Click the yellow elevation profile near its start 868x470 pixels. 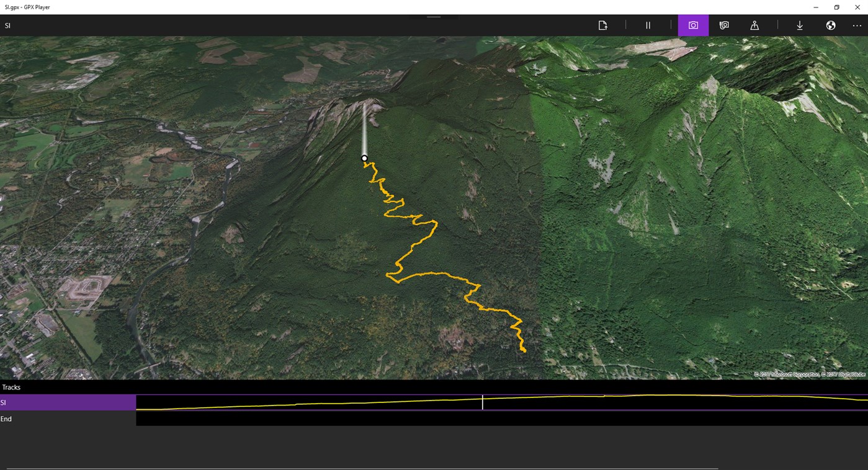[x=149, y=408]
